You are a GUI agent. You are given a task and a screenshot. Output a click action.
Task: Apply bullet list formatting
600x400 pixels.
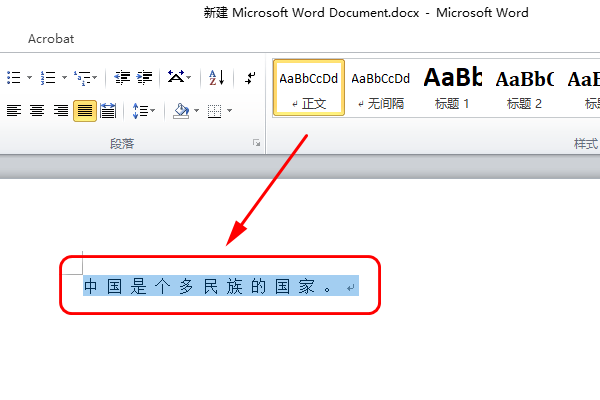click(14, 78)
